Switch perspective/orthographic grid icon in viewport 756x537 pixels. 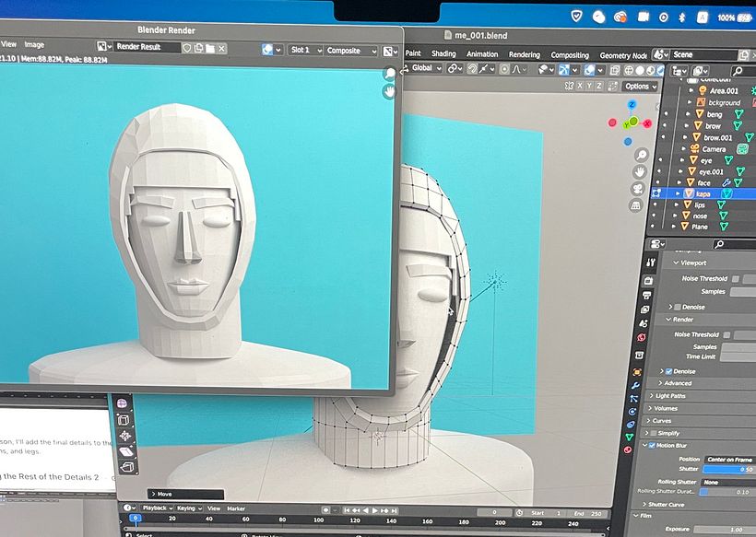click(636, 205)
